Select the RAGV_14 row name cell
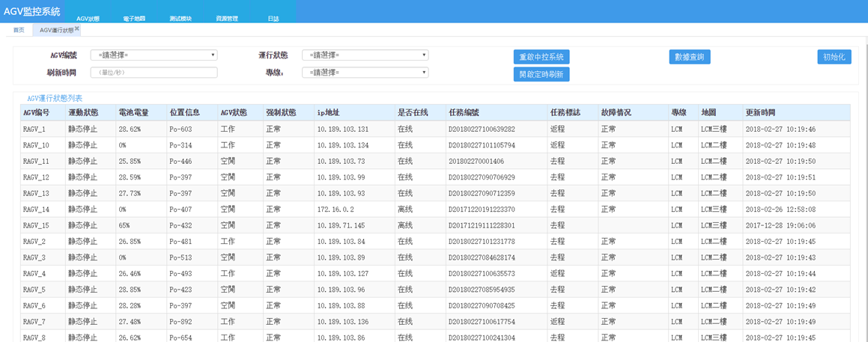Screen dimensions: 868x342 point(36,210)
